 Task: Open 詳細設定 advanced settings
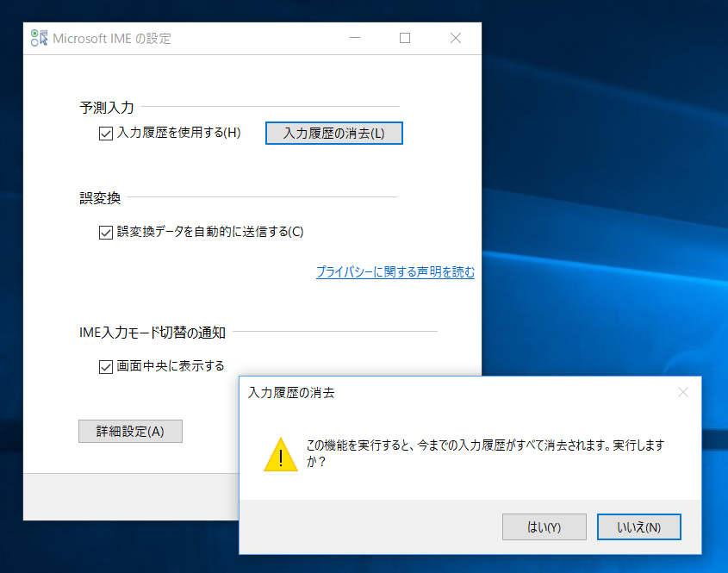coord(130,431)
